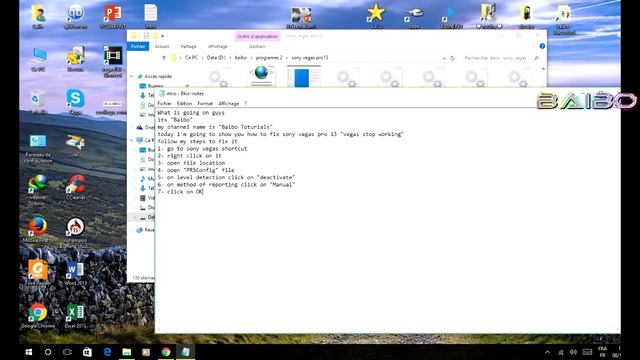
Task: Open the CCleaner desktop shortcut
Action: [76, 187]
